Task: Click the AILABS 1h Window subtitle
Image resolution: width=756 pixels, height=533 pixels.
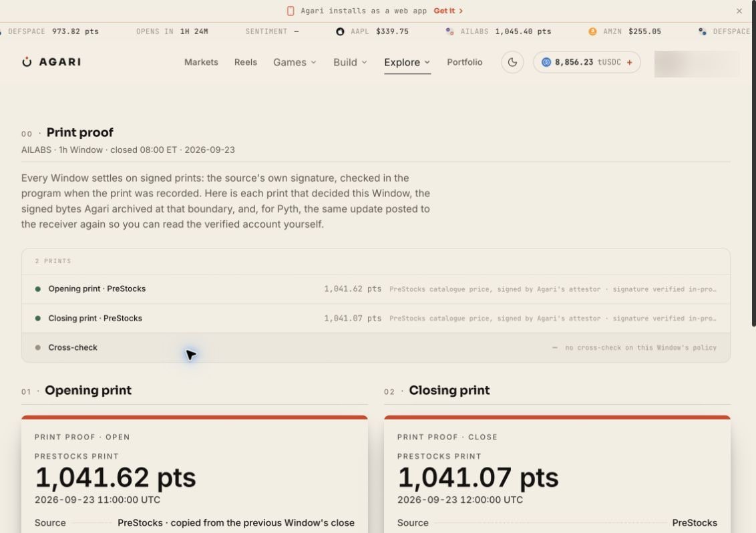Action: point(128,150)
